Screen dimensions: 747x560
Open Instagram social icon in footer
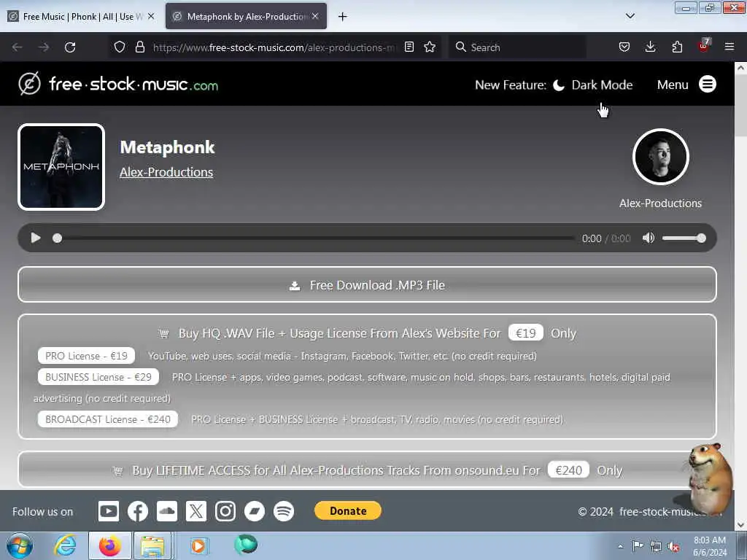[225, 511]
